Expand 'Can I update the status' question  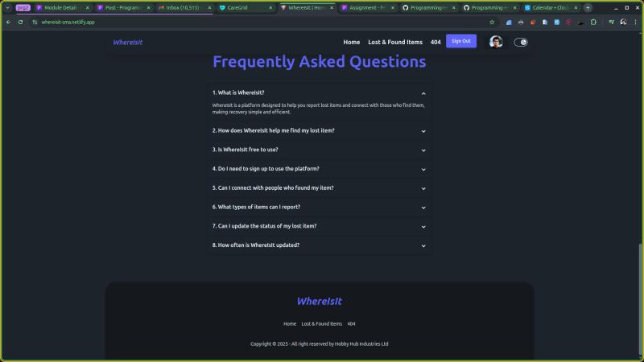pyautogui.click(x=319, y=226)
